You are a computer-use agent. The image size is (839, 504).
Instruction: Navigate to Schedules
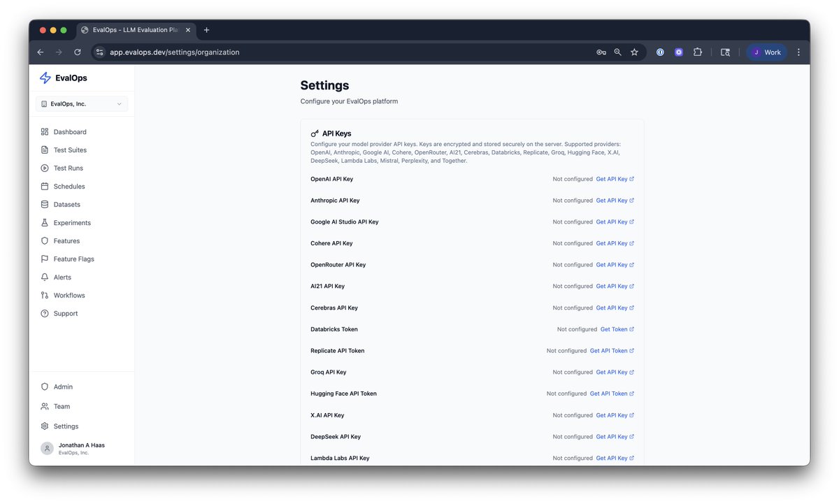coord(69,187)
